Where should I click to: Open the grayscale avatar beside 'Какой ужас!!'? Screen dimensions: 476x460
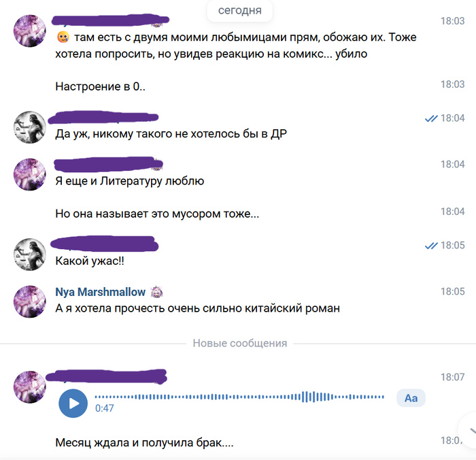pos(30,254)
